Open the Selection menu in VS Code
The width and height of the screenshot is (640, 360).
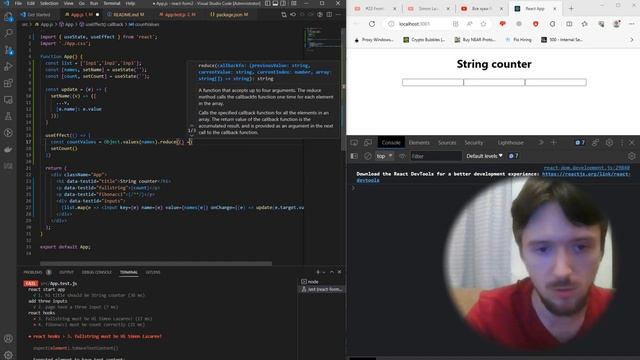(49, 3)
